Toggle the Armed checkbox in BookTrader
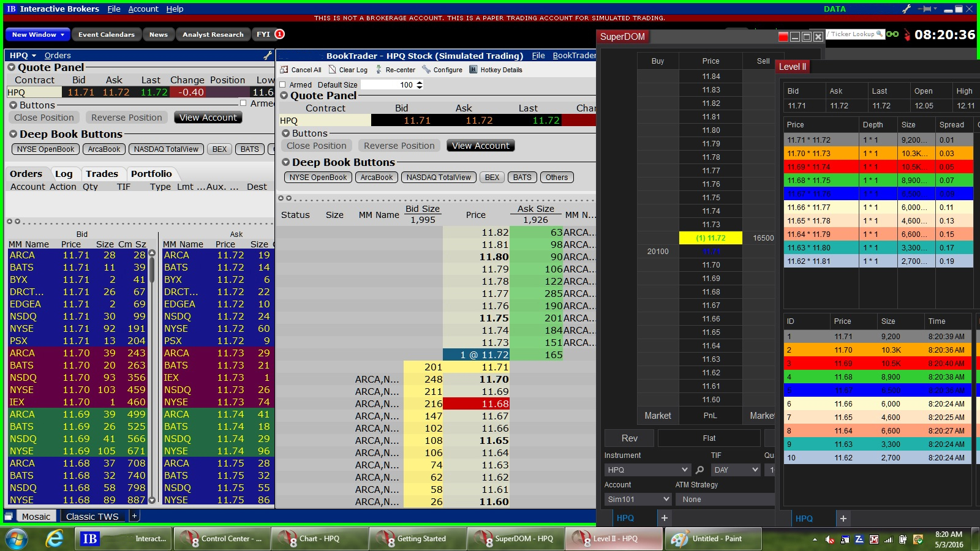 pos(283,84)
